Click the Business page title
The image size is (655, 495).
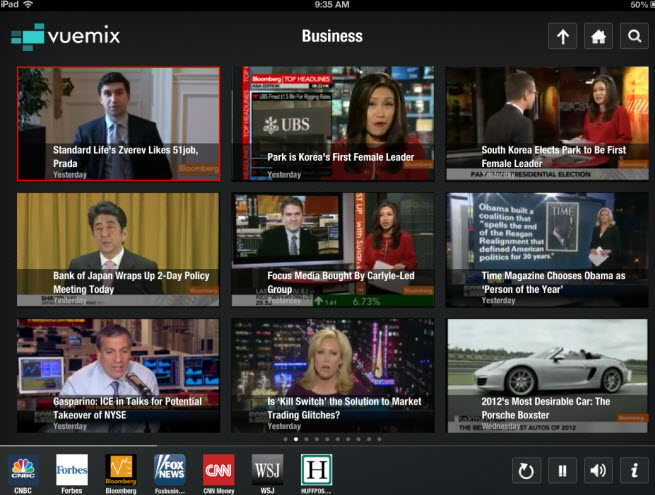332,36
